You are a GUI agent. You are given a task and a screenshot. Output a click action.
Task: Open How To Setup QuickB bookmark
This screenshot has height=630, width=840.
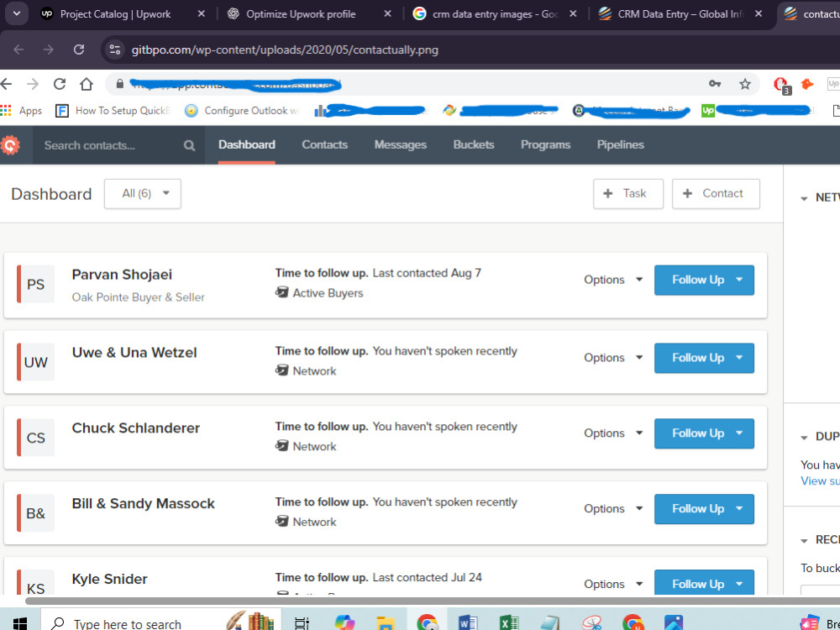coord(113,110)
